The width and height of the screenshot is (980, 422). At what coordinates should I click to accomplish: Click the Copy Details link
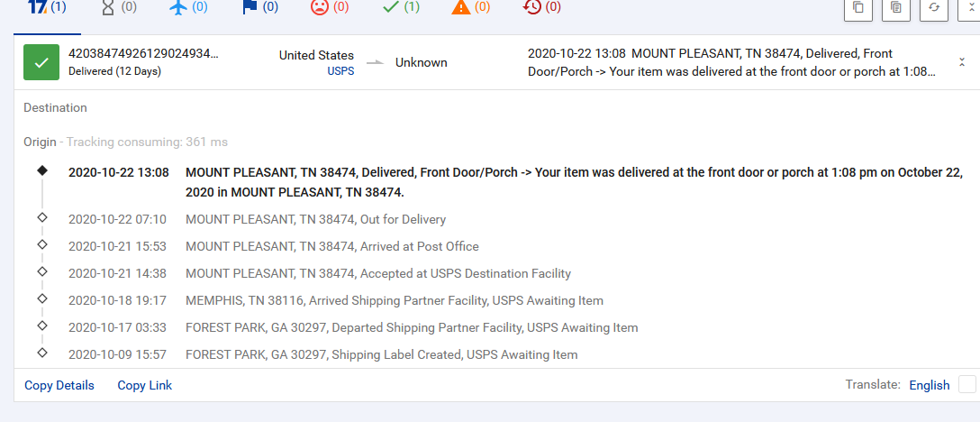(x=59, y=385)
